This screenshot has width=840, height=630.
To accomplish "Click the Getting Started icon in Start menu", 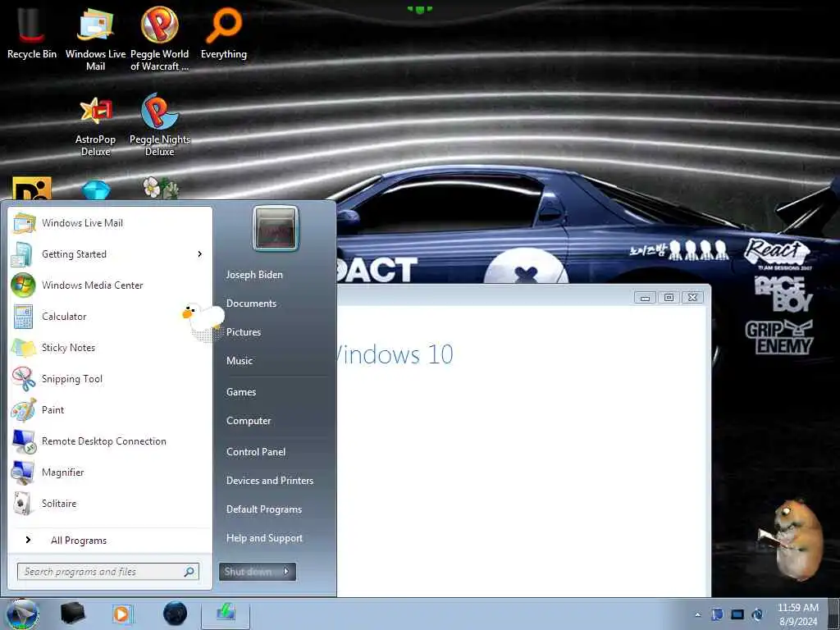I will pos(22,254).
